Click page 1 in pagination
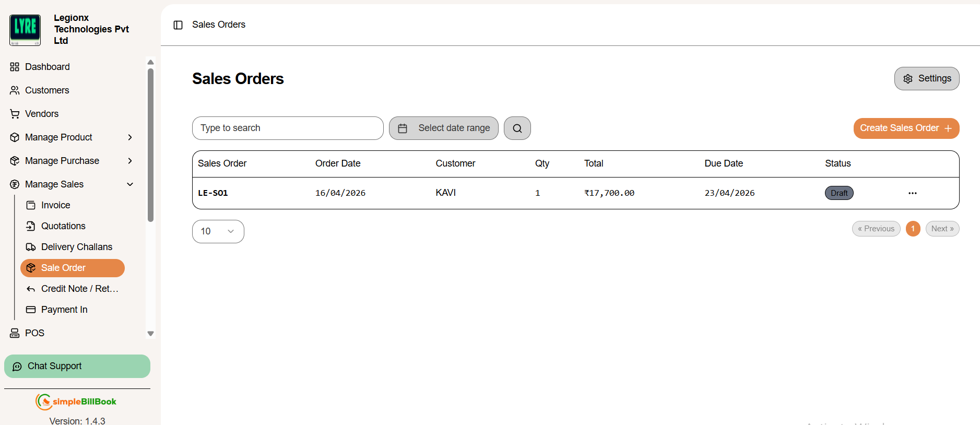The height and width of the screenshot is (425, 980). [913, 229]
